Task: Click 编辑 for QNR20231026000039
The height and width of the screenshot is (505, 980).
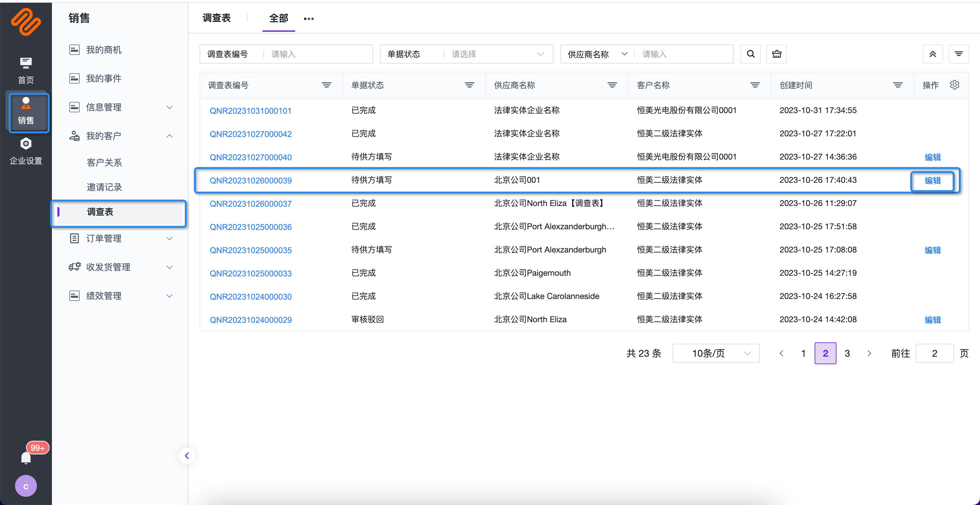Action: tap(933, 180)
